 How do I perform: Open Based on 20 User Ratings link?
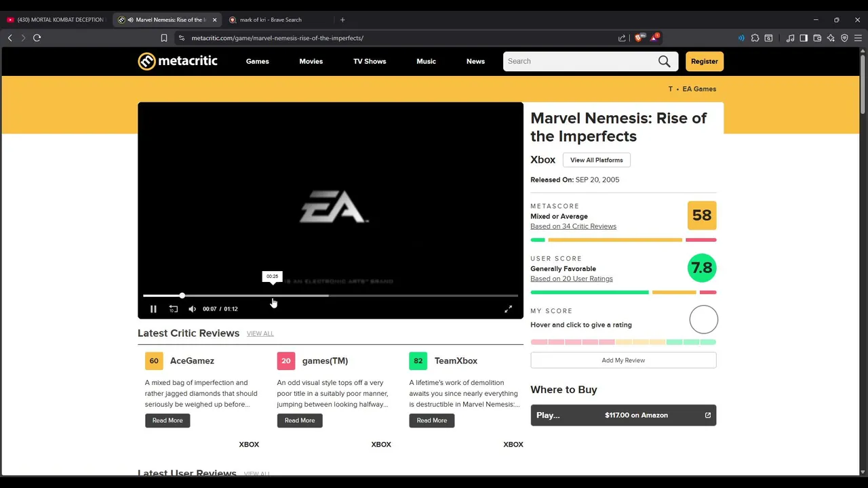(571, 279)
